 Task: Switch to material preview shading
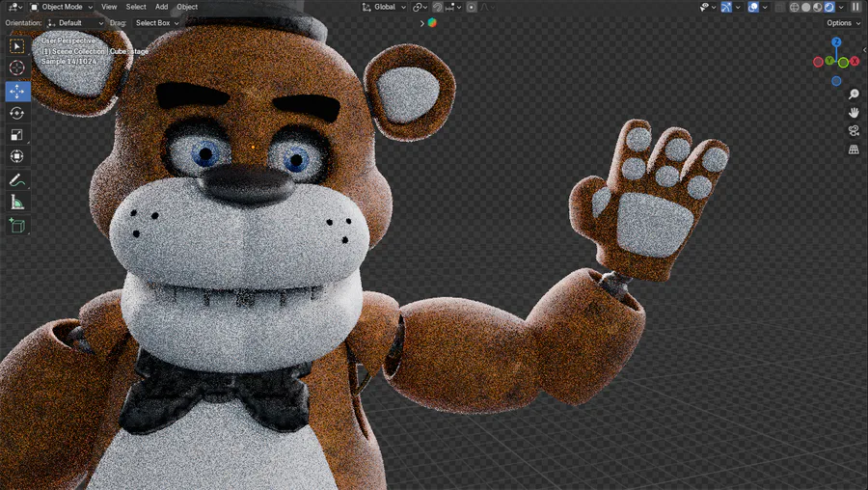(818, 7)
